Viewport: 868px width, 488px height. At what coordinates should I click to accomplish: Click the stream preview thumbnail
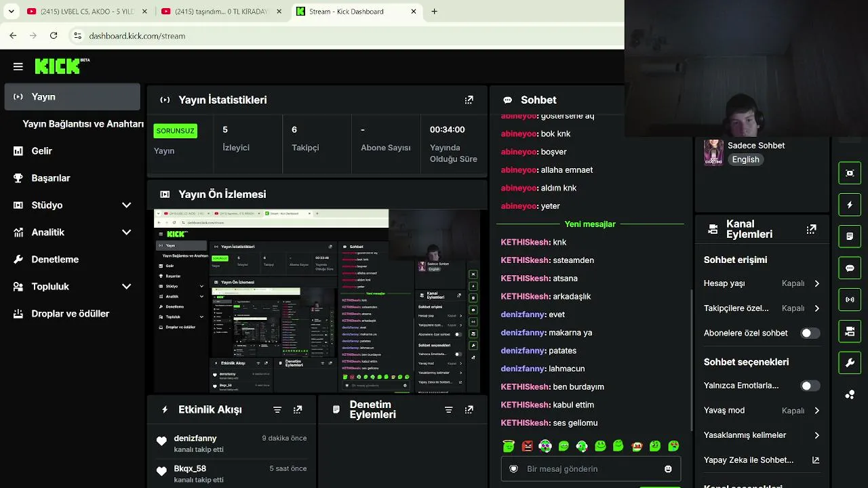point(317,301)
